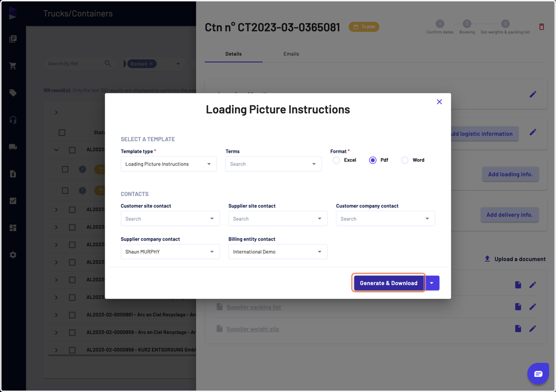Open the price tag sidebar icon

point(13,93)
